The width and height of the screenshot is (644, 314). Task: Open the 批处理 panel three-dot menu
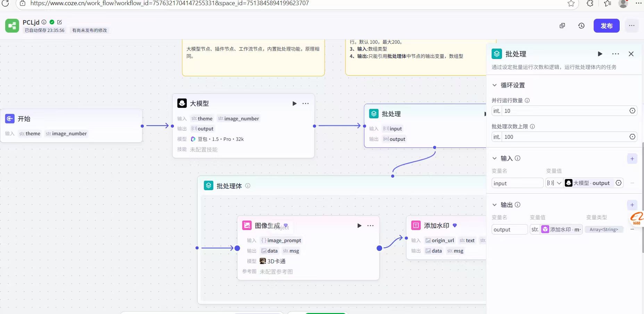click(x=616, y=54)
